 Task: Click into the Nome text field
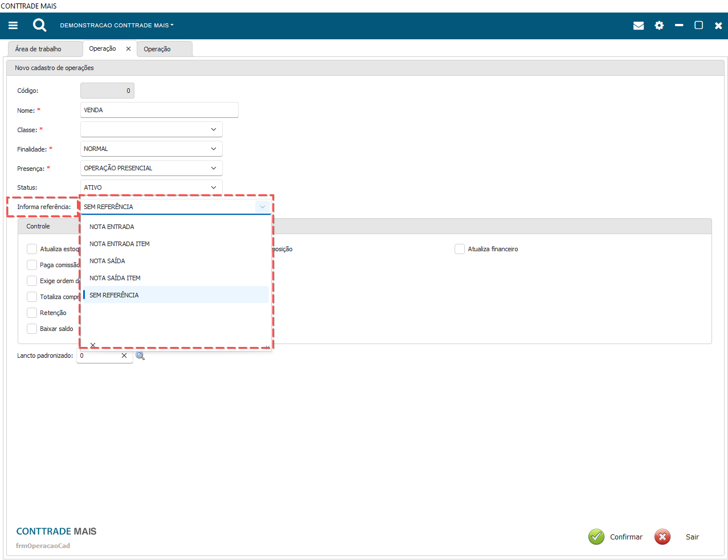click(x=159, y=110)
